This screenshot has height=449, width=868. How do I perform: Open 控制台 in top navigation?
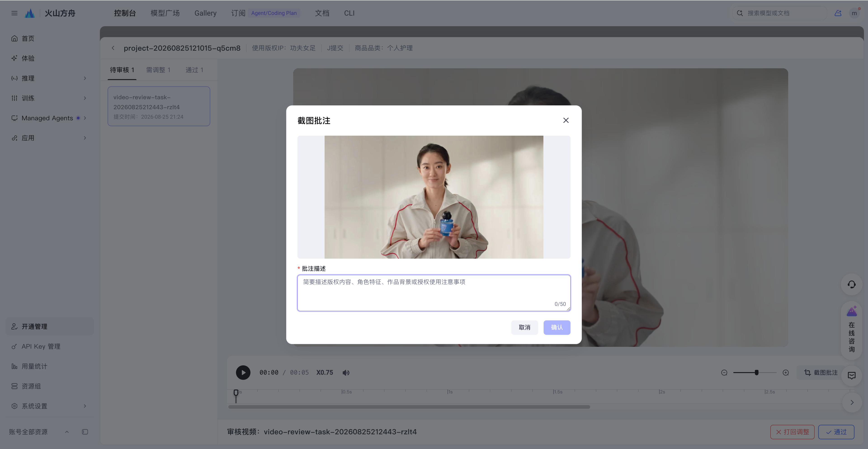click(125, 13)
